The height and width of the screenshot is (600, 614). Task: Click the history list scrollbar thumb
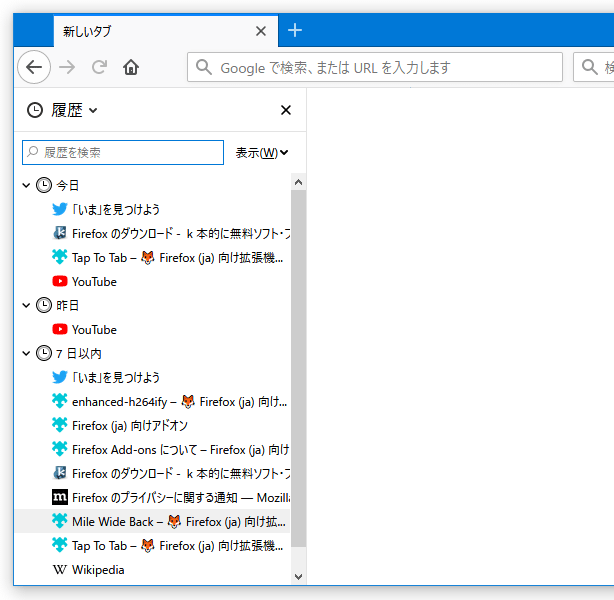[298, 369]
